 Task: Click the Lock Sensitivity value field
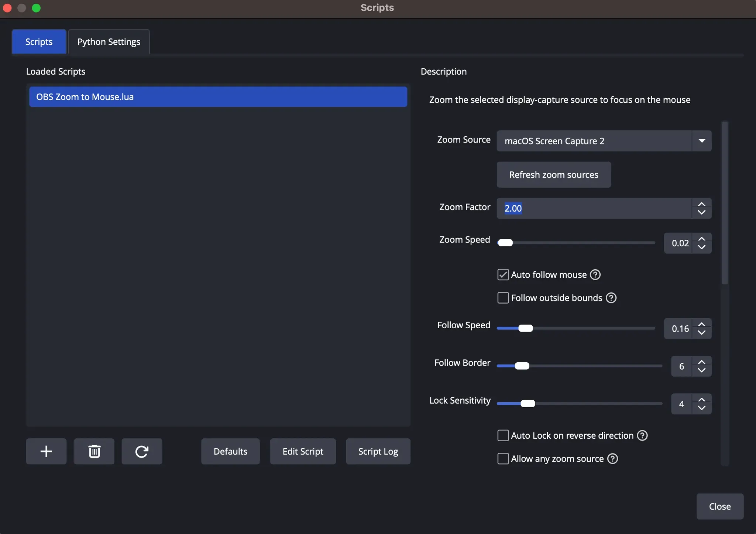pyautogui.click(x=682, y=404)
